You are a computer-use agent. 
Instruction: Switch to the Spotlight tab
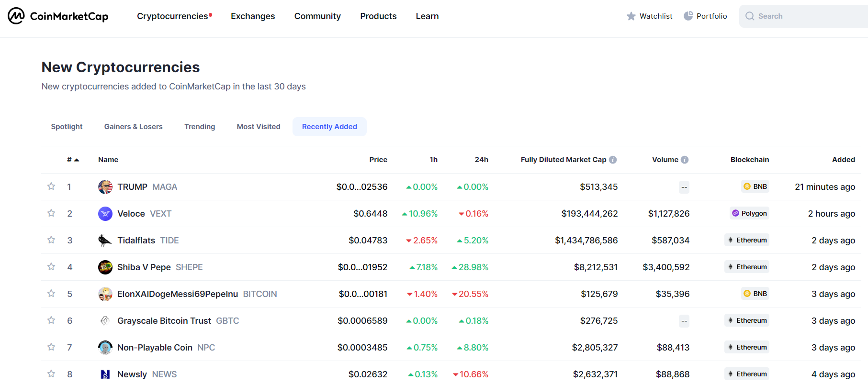[67, 127]
